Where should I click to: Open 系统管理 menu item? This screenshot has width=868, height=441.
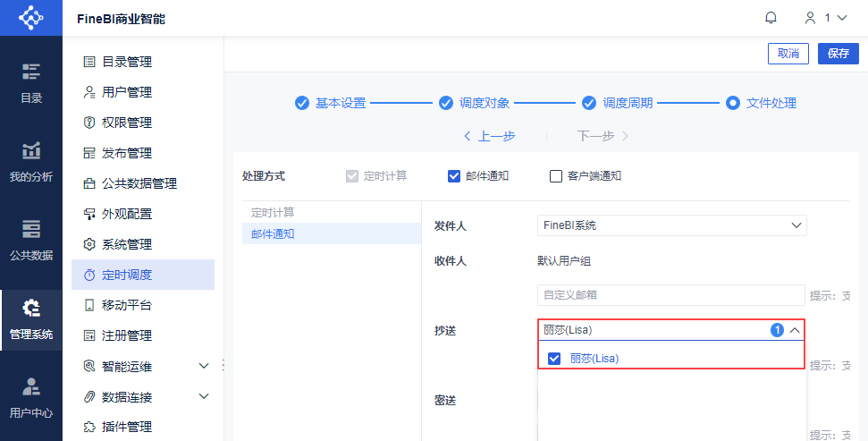click(x=143, y=244)
